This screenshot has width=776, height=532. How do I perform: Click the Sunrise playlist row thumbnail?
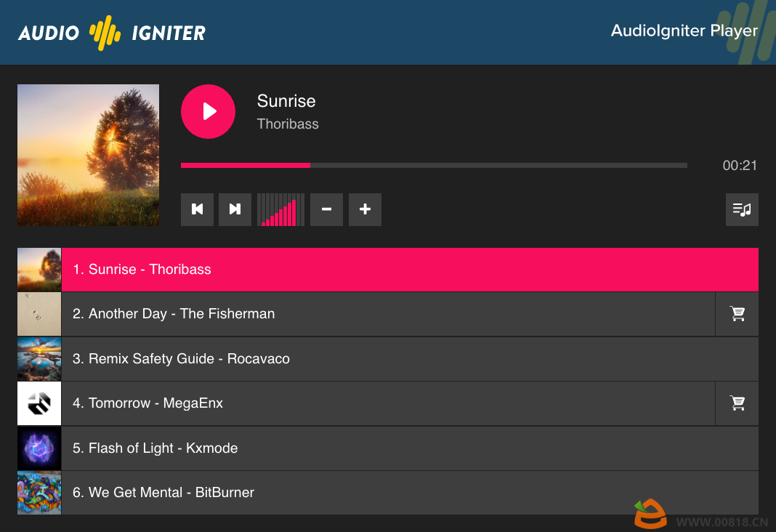(x=39, y=269)
